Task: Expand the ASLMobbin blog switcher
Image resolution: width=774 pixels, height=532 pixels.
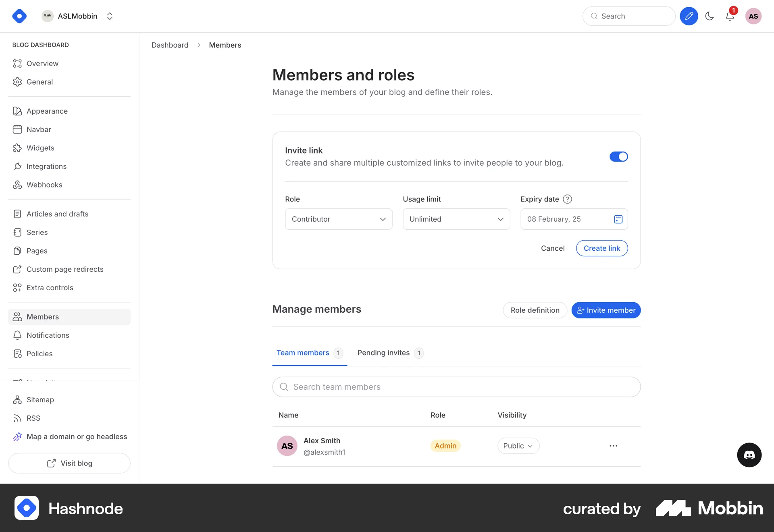Action: (x=110, y=16)
